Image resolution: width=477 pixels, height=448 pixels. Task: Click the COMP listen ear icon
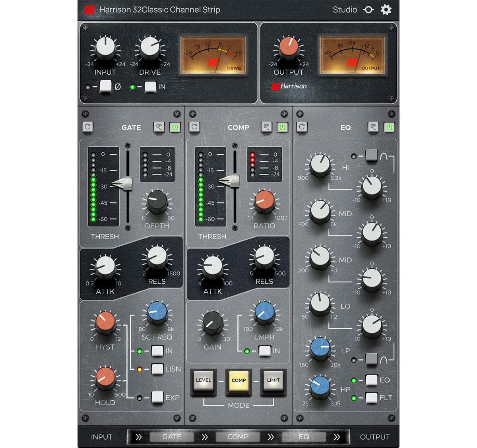pyautogui.click(x=266, y=127)
